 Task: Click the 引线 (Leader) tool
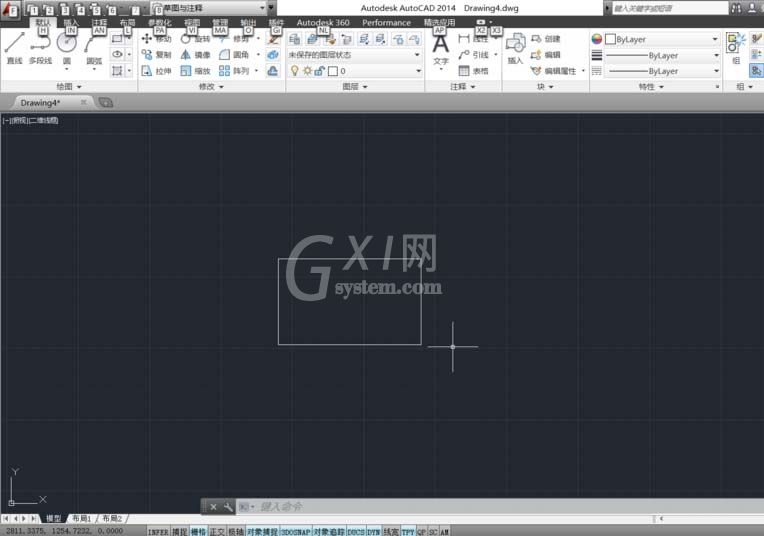[x=474, y=55]
